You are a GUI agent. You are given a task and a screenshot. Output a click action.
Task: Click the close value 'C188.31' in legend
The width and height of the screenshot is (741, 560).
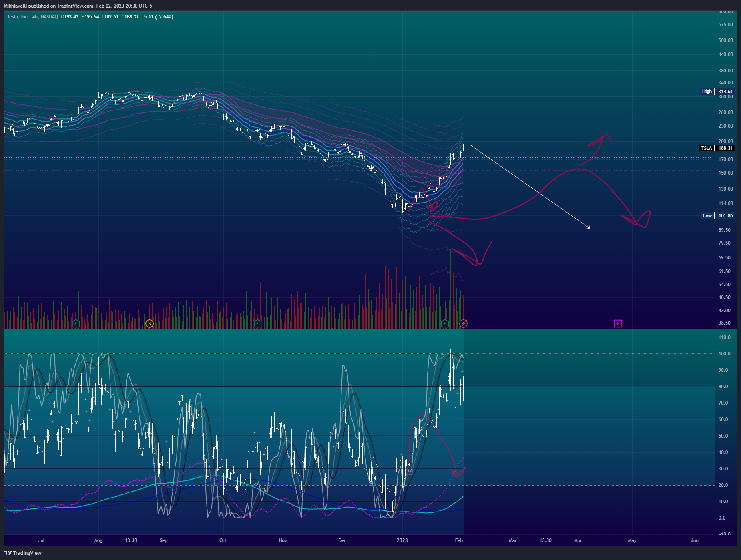point(130,17)
